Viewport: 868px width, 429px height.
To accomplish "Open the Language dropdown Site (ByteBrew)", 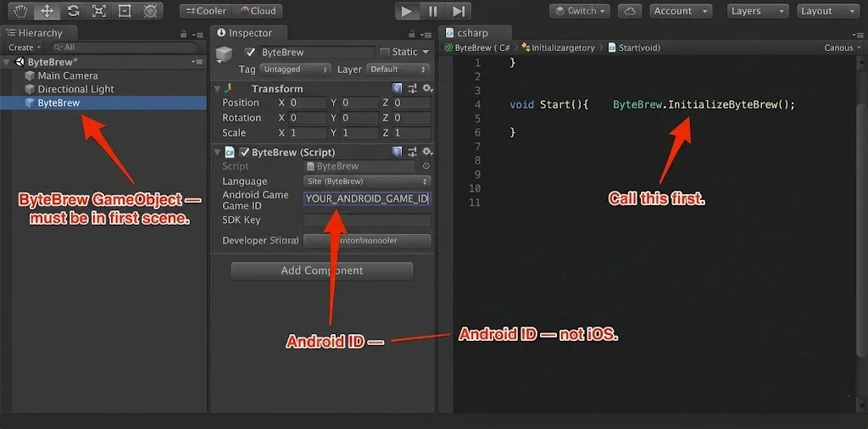I will click(367, 181).
